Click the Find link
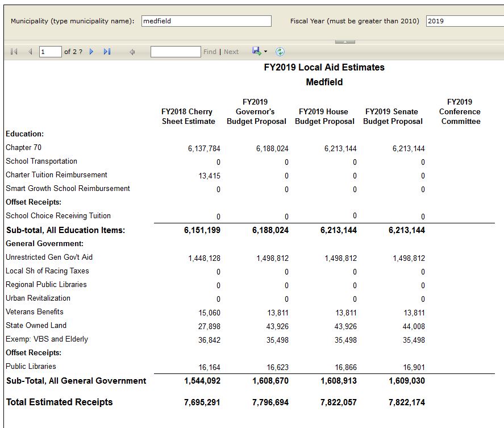This screenshot has width=504, height=428. click(x=210, y=52)
